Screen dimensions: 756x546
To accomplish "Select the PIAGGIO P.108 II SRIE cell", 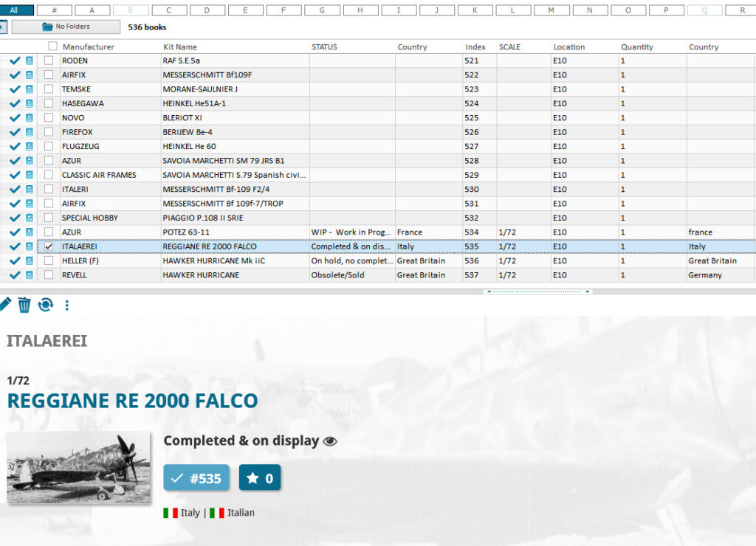I will [236, 218].
